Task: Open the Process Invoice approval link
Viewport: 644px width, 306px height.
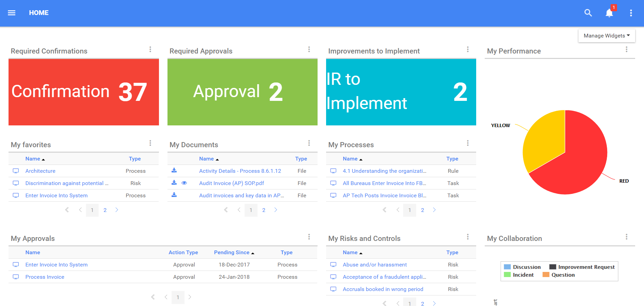Action: pyautogui.click(x=45, y=277)
